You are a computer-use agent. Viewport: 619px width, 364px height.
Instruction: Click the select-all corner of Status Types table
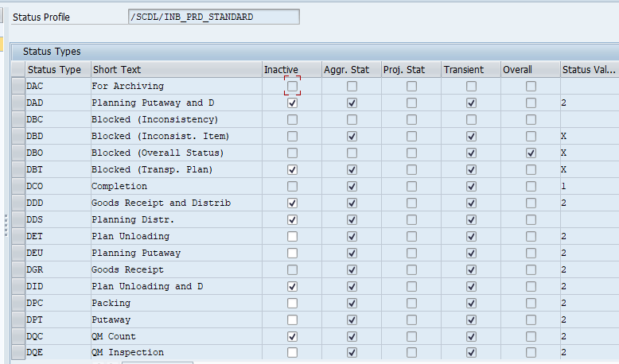(x=18, y=70)
